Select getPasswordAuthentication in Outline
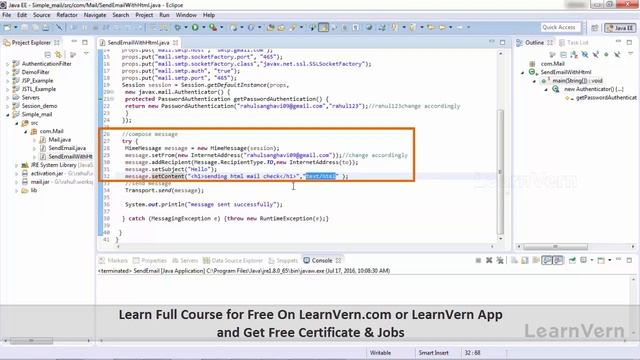This screenshot has width=640, height=360. [606, 98]
